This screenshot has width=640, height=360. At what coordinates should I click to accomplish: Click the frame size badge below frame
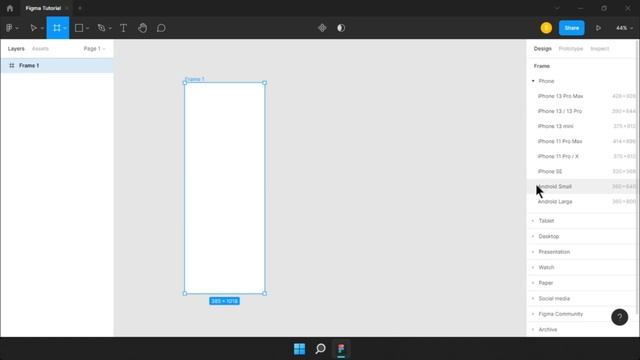(224, 301)
